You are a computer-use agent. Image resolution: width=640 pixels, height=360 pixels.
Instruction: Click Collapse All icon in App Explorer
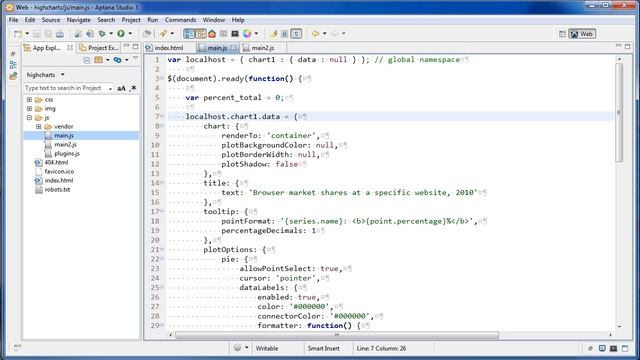pos(87,60)
